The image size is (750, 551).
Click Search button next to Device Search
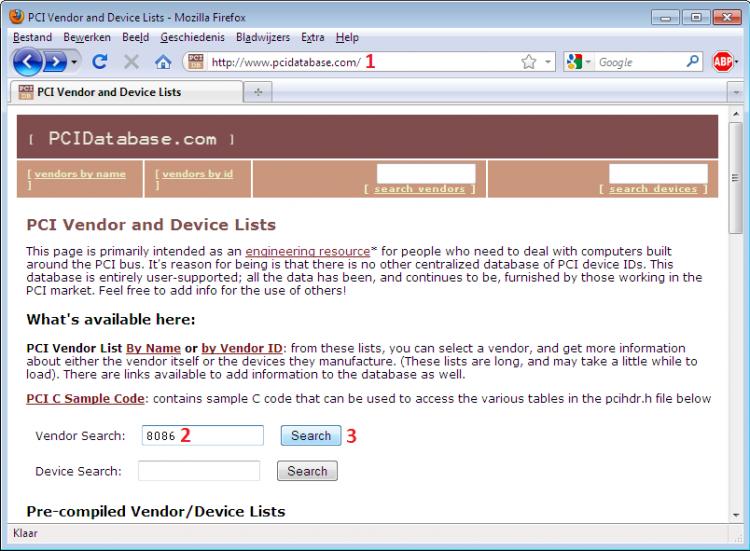click(307, 471)
